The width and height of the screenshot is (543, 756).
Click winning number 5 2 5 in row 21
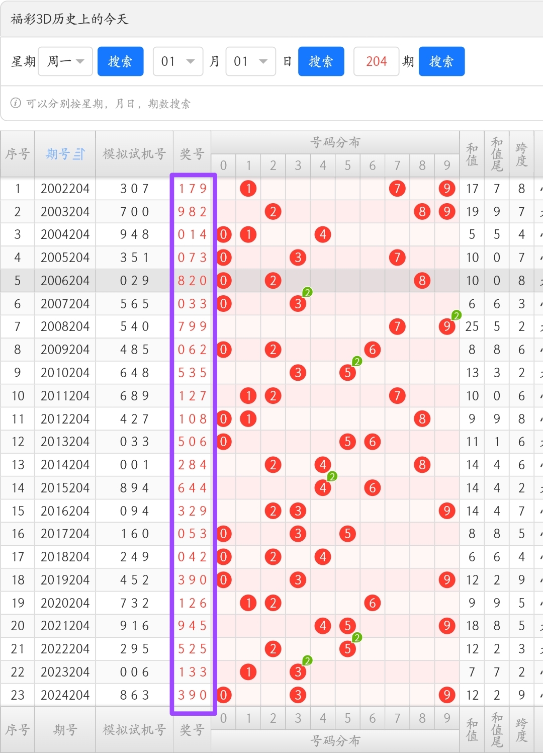pos(193,649)
